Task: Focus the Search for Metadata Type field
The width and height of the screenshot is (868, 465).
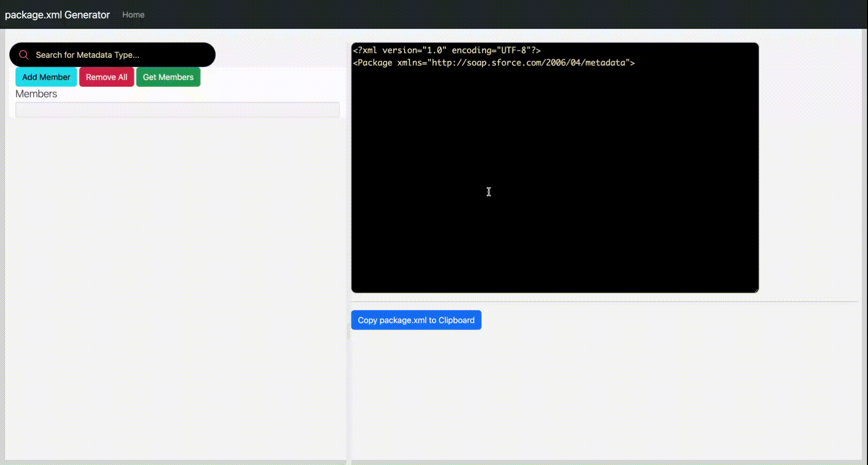Action: point(113,55)
